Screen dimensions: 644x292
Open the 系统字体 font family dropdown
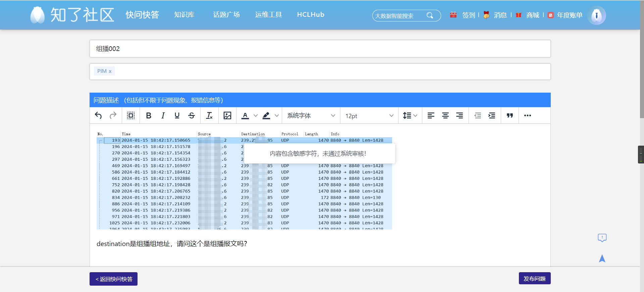(x=311, y=115)
